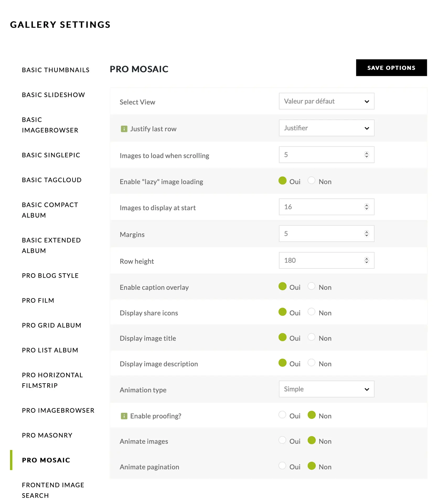Viewport: 438px width, 504px height.
Task: Click the Row height stepper arrows
Action: click(366, 260)
